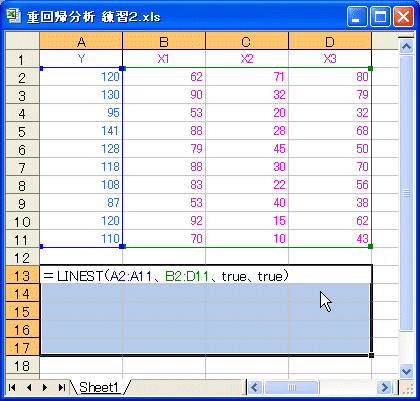This screenshot has height=401, width=420.
Task: Select column D header
Action: click(x=330, y=41)
